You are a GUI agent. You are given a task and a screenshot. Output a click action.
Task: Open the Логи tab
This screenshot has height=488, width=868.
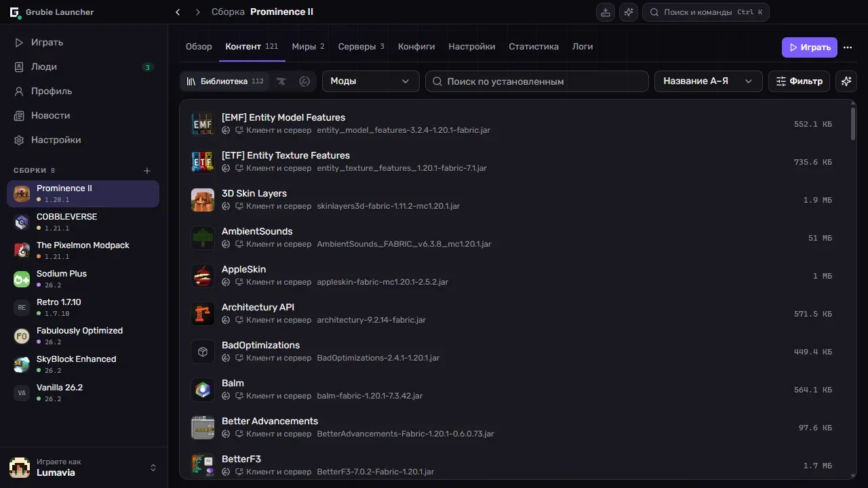click(x=583, y=47)
